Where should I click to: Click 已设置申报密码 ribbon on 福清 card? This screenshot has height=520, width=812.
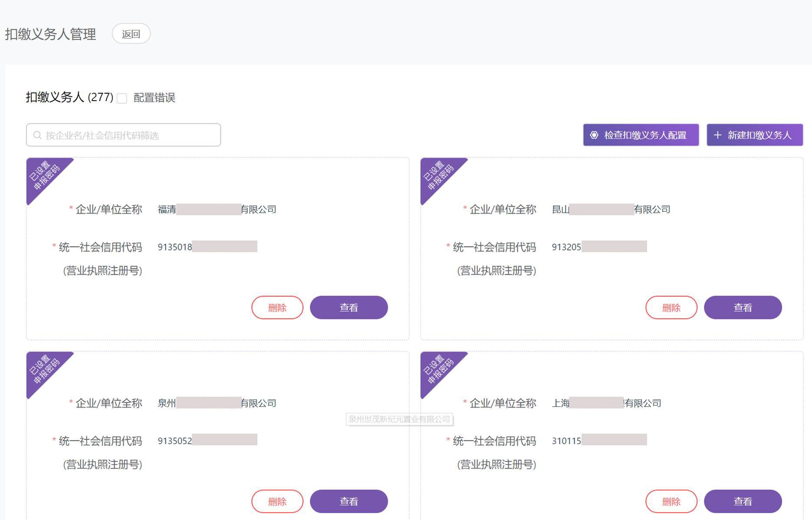tap(44, 175)
